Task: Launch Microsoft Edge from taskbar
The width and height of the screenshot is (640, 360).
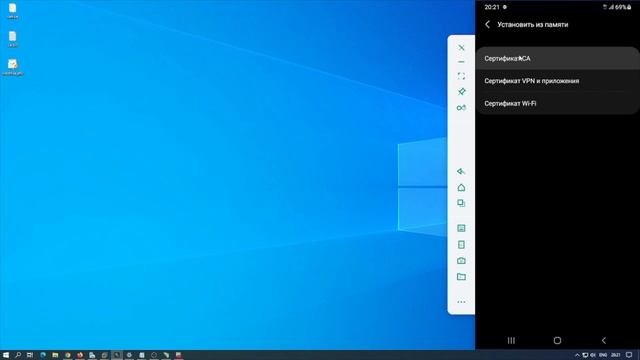Action: tap(43, 355)
